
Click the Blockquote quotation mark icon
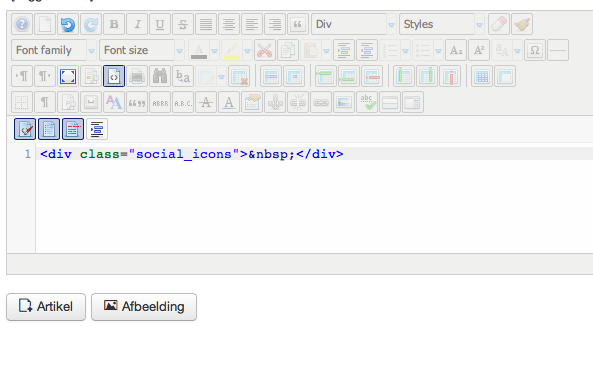click(x=298, y=25)
